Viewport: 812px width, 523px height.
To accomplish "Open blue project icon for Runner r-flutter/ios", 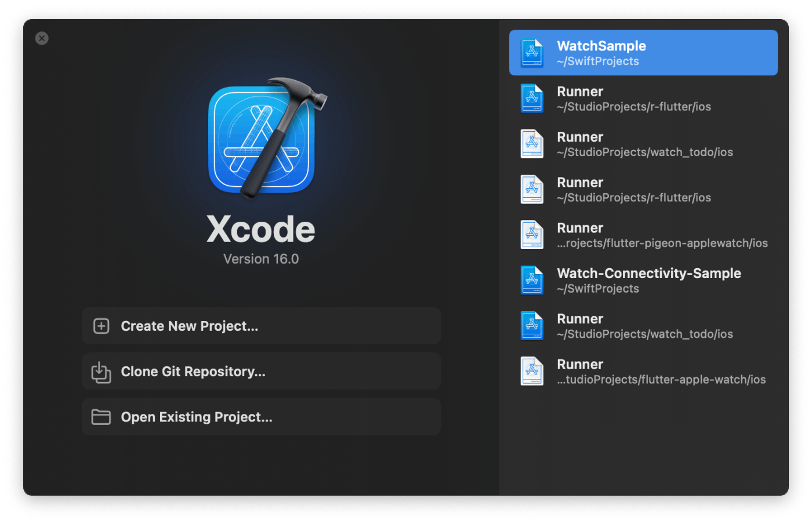I will pyautogui.click(x=532, y=99).
